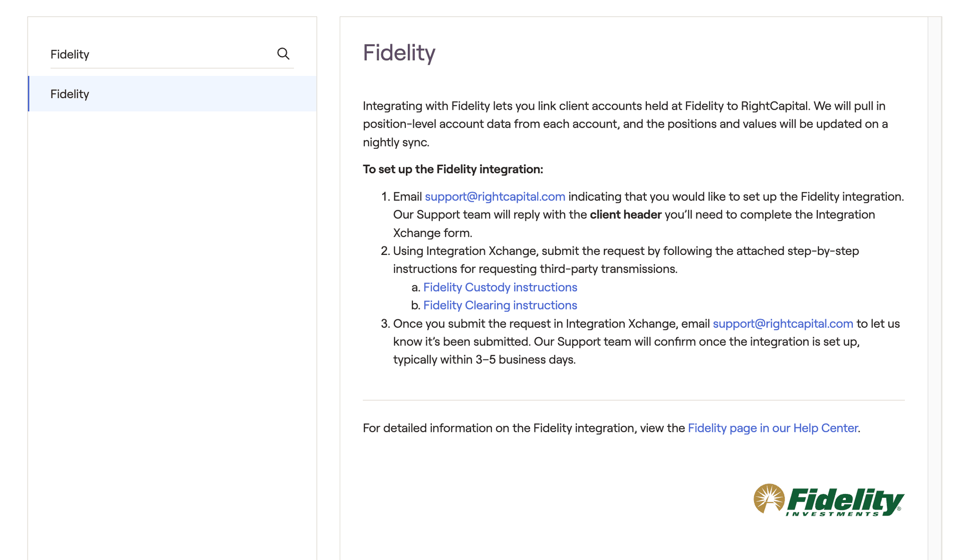Click support email link in step 3
Viewport: 962px width, 560px height.
tap(783, 324)
